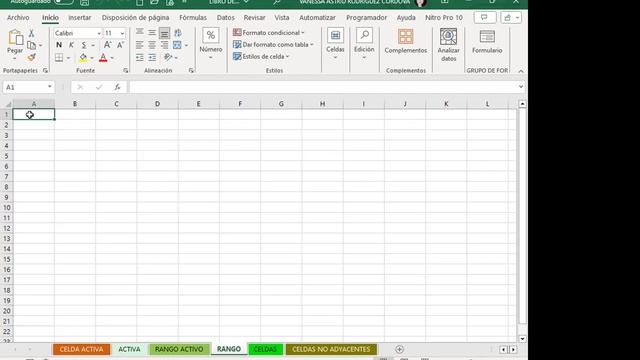The image size is (640, 360).
Task: Switch to the Insertar tab
Action: pyautogui.click(x=80, y=18)
